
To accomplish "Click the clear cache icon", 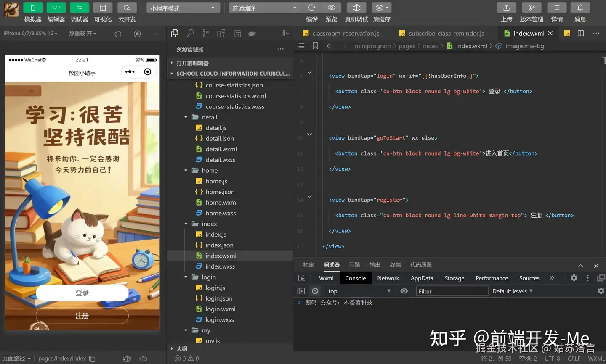I will [382, 8].
